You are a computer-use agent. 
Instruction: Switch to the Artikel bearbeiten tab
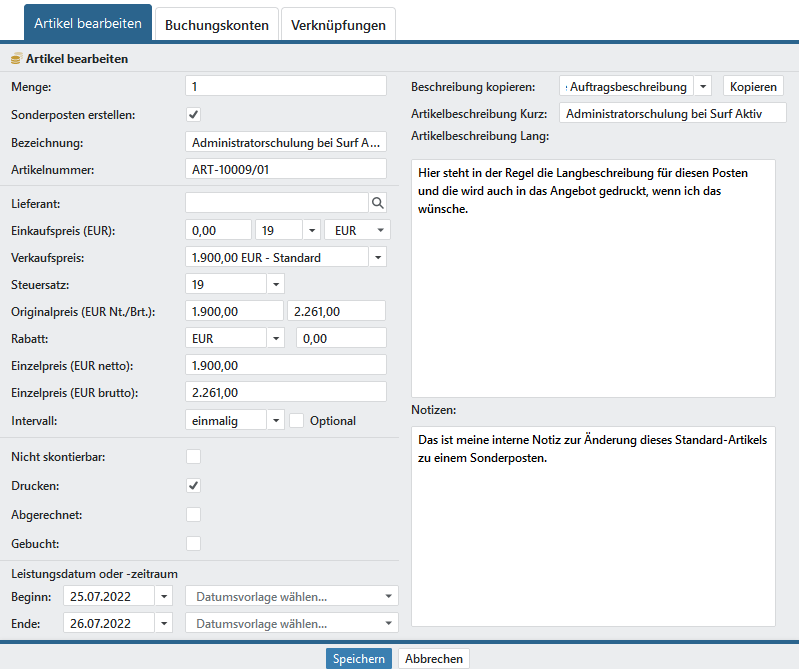click(x=88, y=23)
